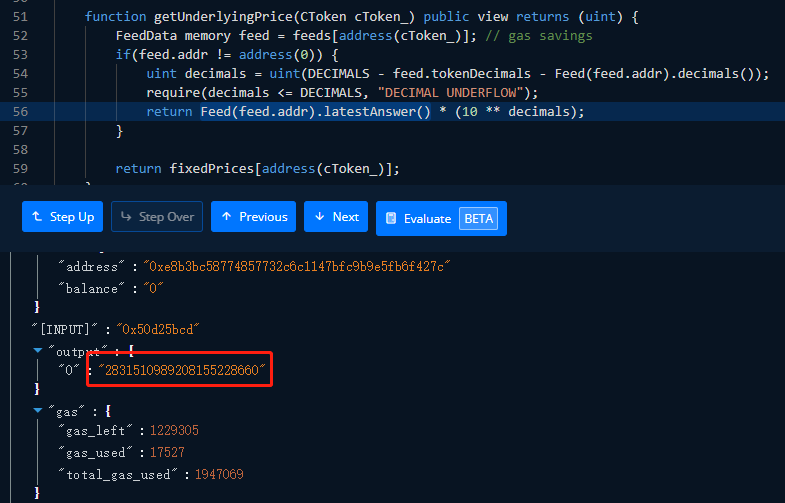Click the Step Over arrow icon

point(126,216)
